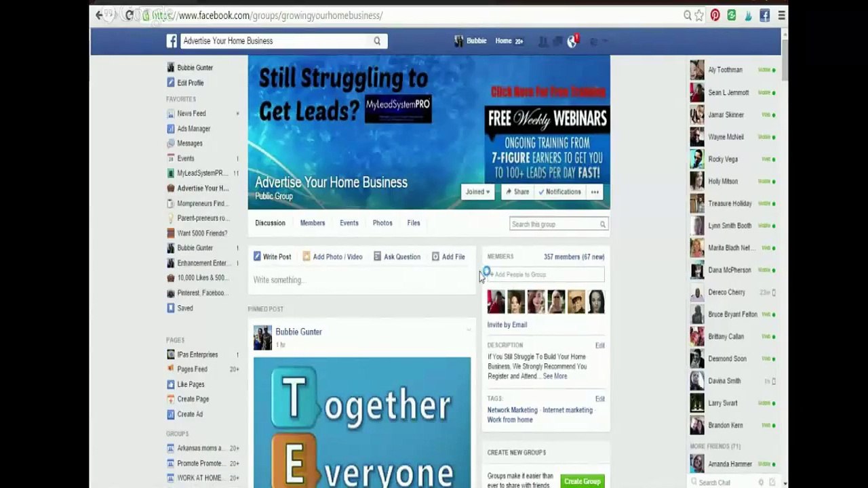Click the Ads Manager chart icon
868x488 pixels.
pyautogui.click(x=171, y=129)
